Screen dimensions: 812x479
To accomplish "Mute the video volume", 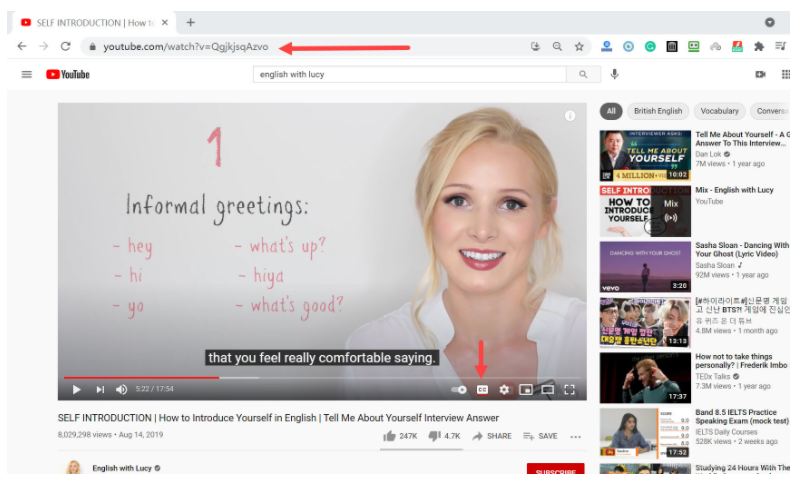I will [122, 390].
